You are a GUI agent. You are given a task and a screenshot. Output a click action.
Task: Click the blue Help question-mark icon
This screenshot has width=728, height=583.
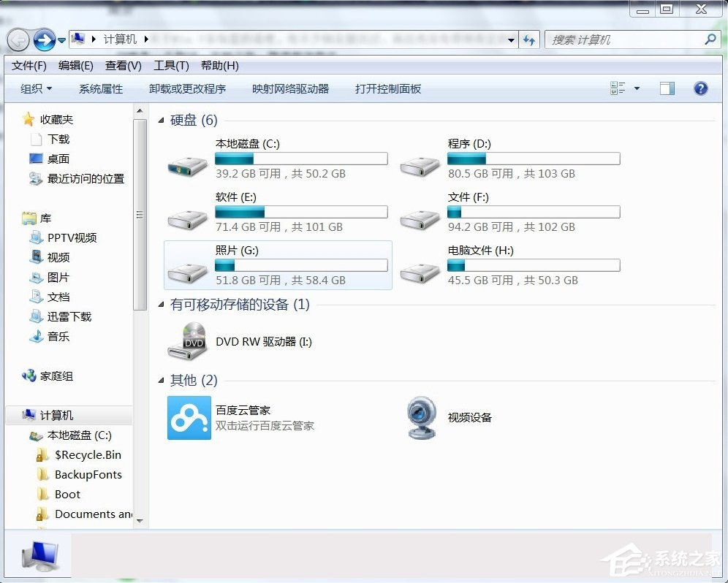tap(700, 88)
